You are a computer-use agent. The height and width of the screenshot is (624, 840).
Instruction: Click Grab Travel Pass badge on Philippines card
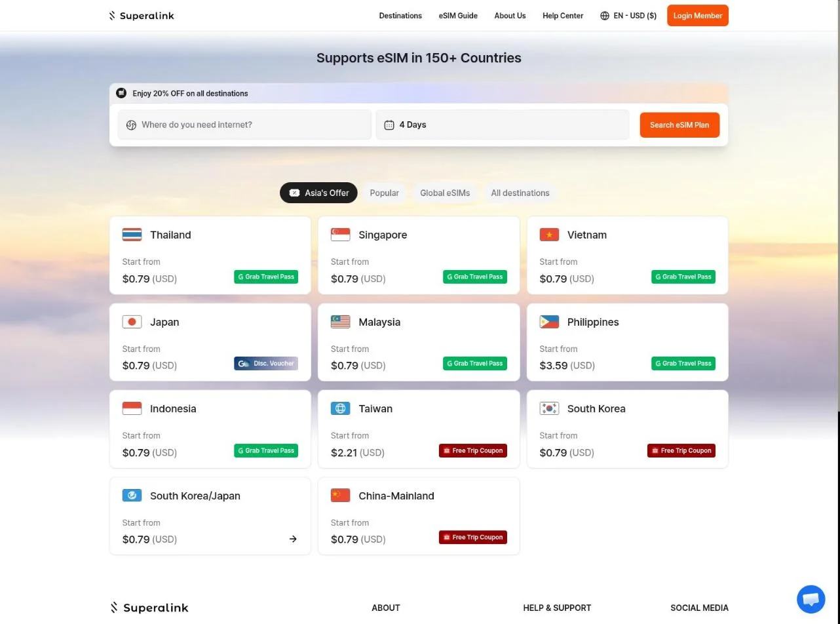(683, 363)
